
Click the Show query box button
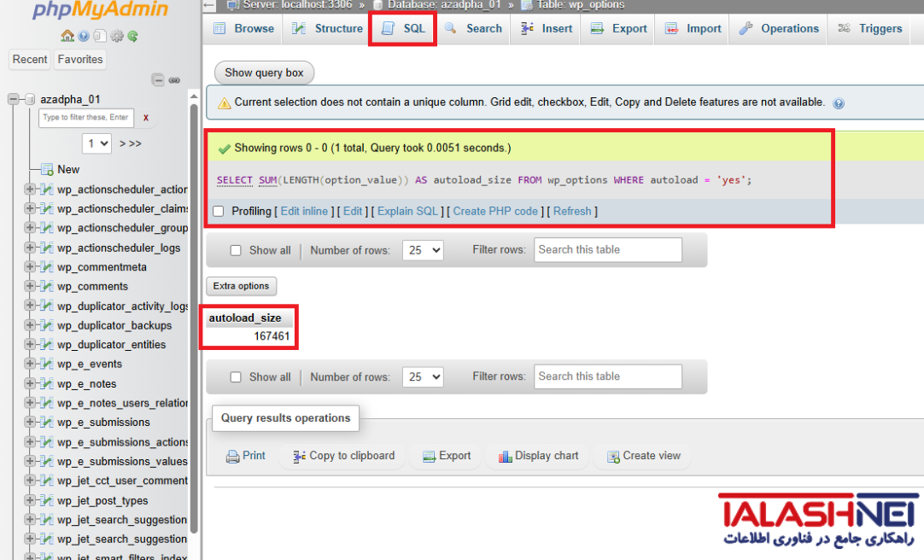[264, 73]
